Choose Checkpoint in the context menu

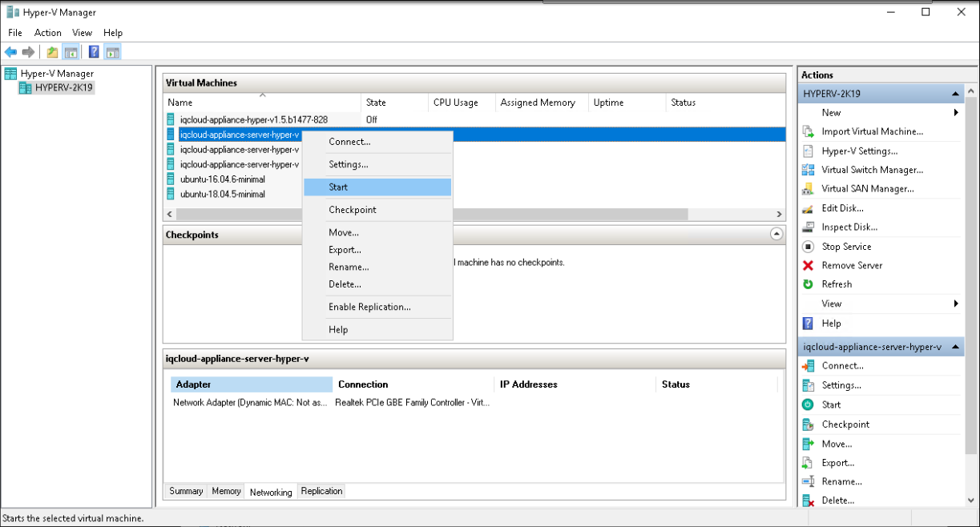[x=377, y=210]
